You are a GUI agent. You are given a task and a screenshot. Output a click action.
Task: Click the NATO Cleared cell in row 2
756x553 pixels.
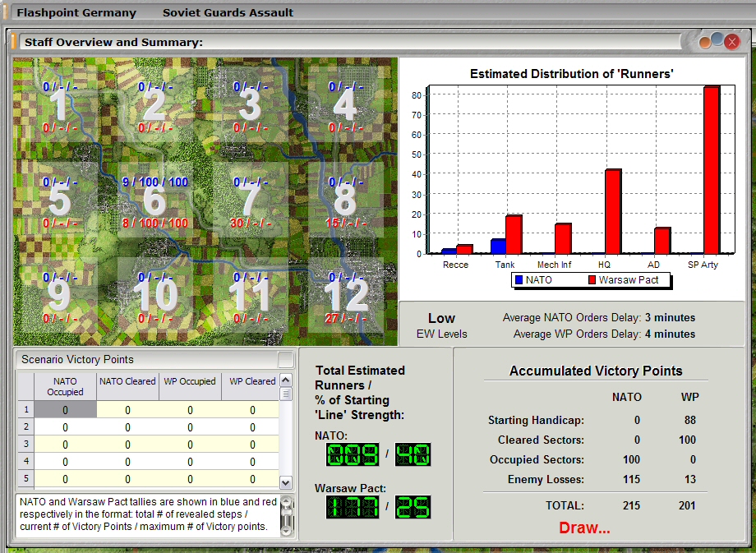127,427
